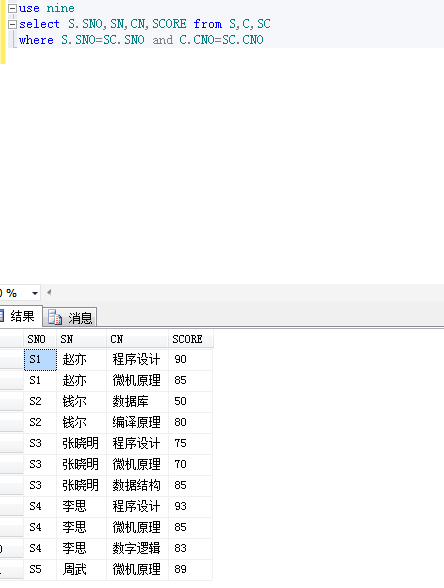Select the score cell 80
This screenshot has height=588, width=444.
[190, 423]
